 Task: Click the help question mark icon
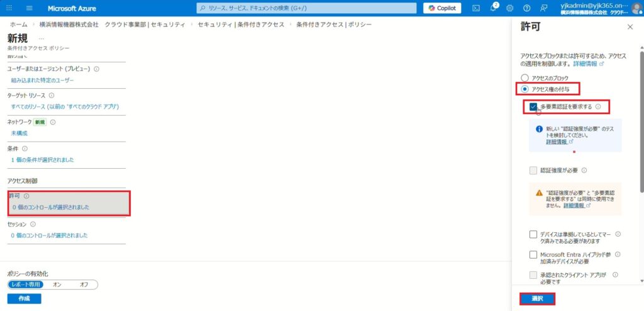tap(526, 8)
